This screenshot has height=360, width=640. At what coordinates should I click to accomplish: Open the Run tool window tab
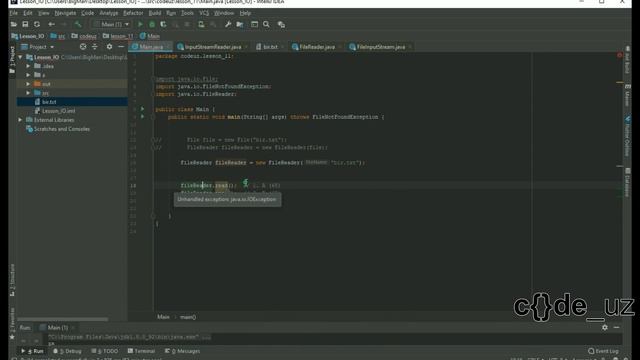(x=33, y=351)
